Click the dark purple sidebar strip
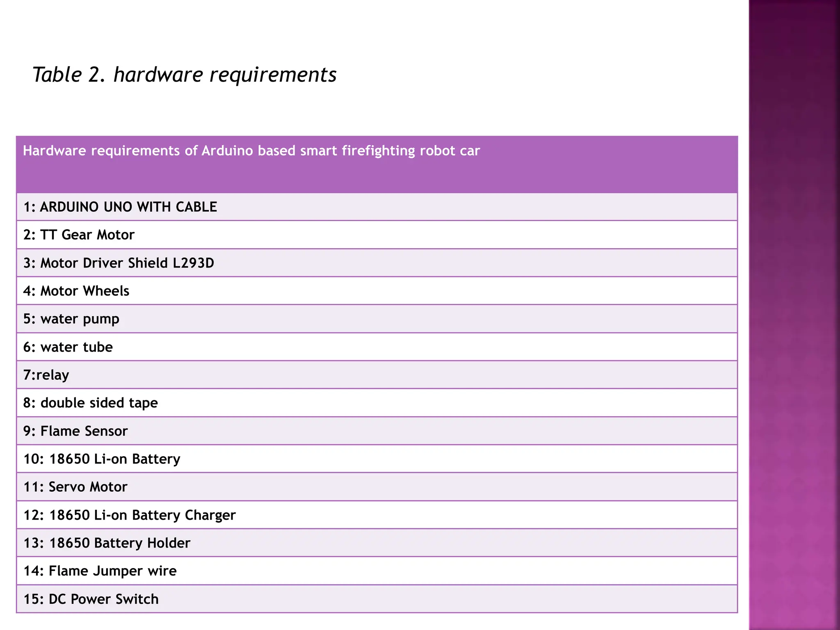This screenshot has height=630, width=840. tap(794, 315)
